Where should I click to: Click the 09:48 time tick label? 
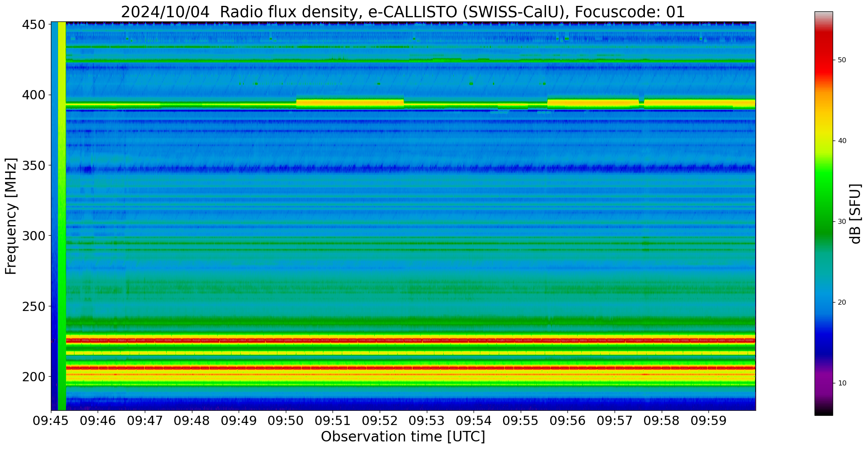[192, 421]
